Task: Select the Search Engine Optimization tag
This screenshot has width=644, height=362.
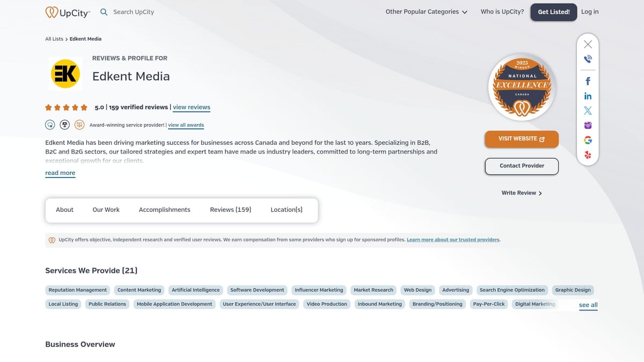Action: (x=512, y=290)
